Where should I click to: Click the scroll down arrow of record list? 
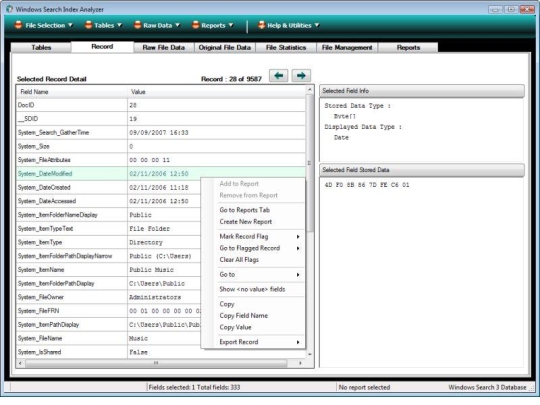coord(310,354)
